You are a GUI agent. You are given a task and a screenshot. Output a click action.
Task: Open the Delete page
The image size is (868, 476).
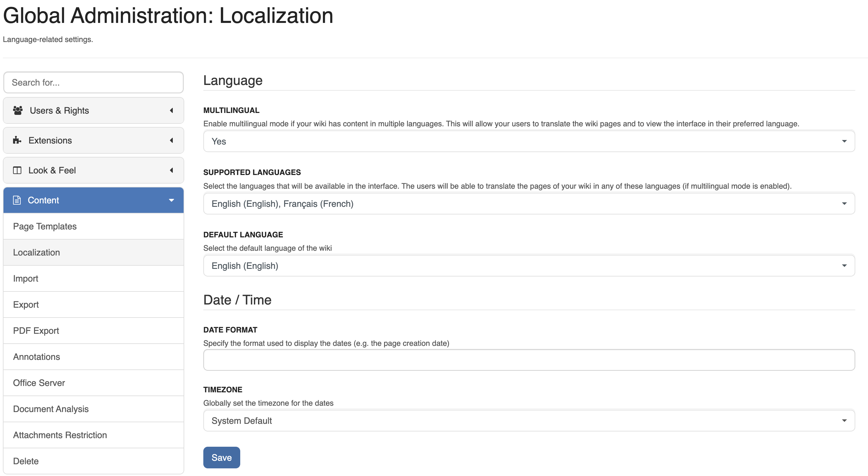[93, 461]
